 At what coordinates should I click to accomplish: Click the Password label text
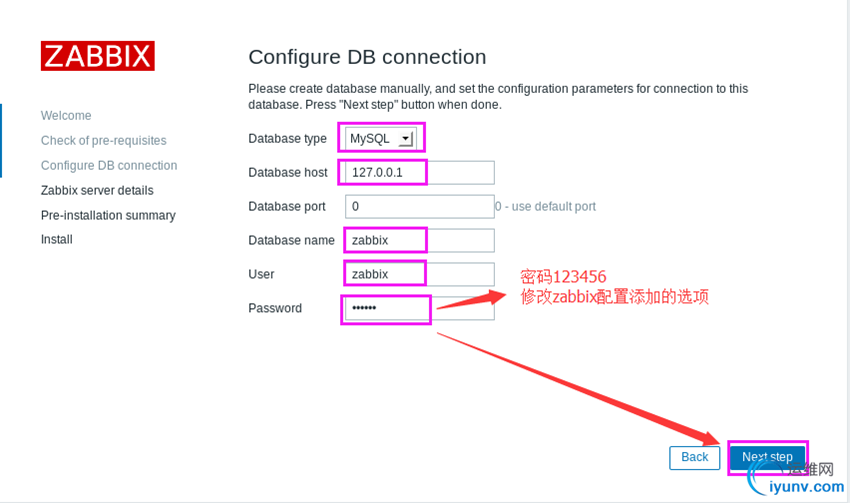point(275,308)
